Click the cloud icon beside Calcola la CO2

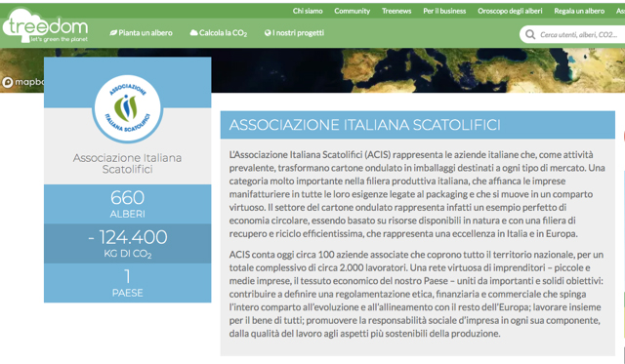coord(193,32)
